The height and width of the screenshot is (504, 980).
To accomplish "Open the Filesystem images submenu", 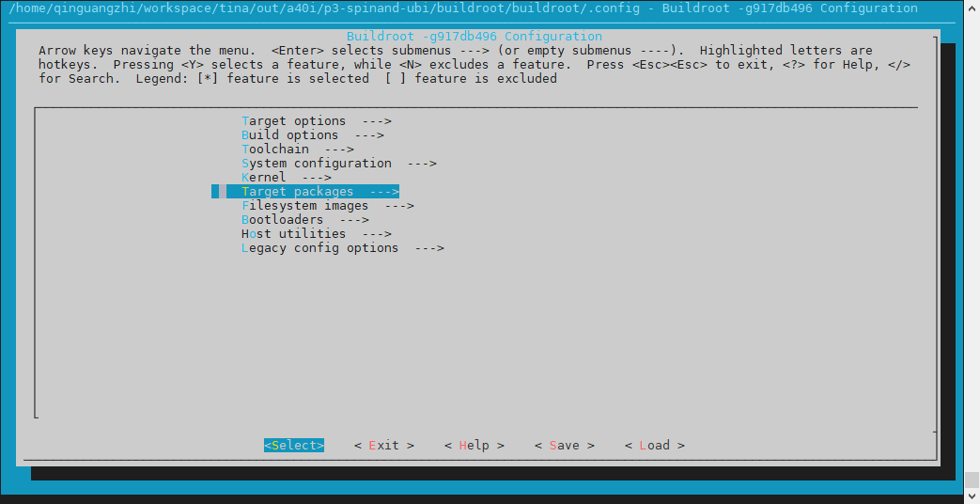I will point(328,206).
